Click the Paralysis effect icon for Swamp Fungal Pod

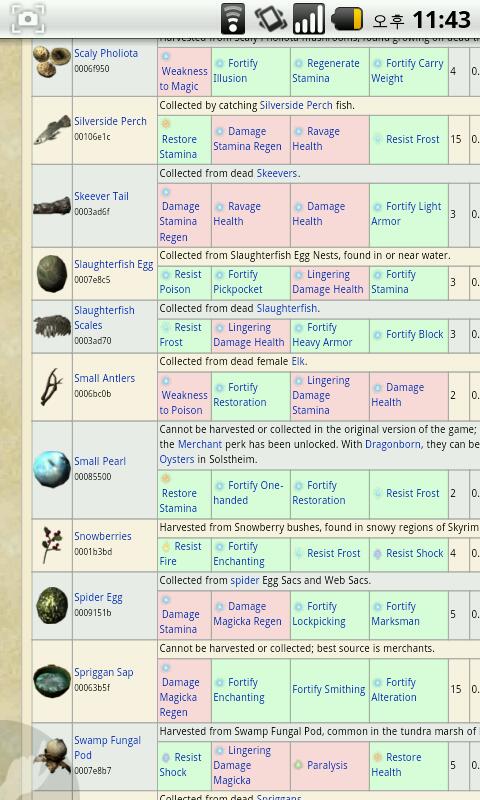298,765
